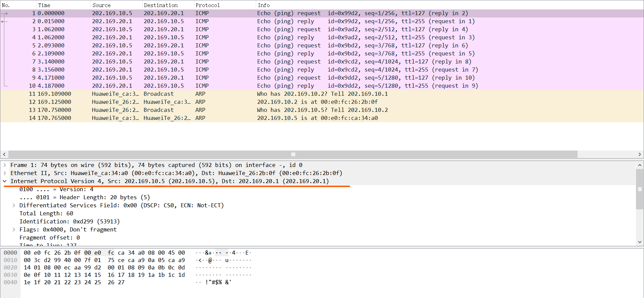Select ARP packet 12 reply 202.169.10.2 is at
644x298 pixels.
(322, 102)
